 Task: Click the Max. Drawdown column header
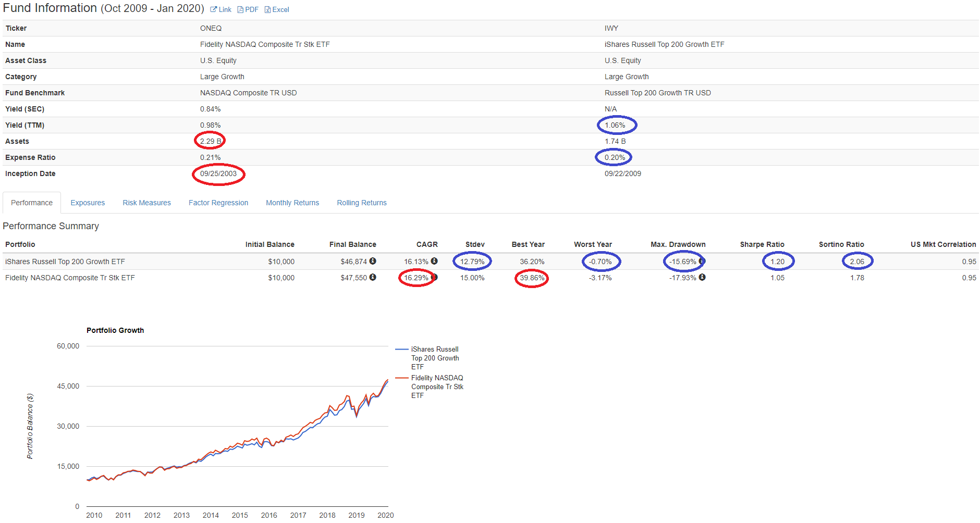pyautogui.click(x=678, y=244)
